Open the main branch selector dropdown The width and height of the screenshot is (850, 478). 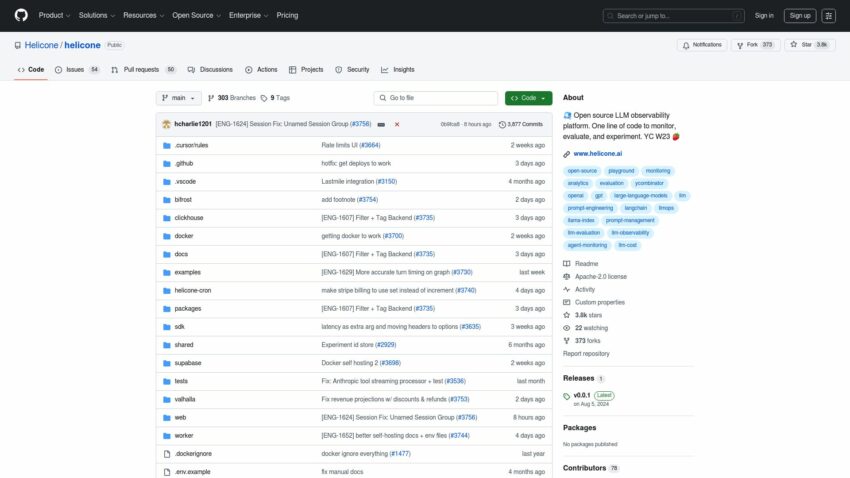[178, 98]
